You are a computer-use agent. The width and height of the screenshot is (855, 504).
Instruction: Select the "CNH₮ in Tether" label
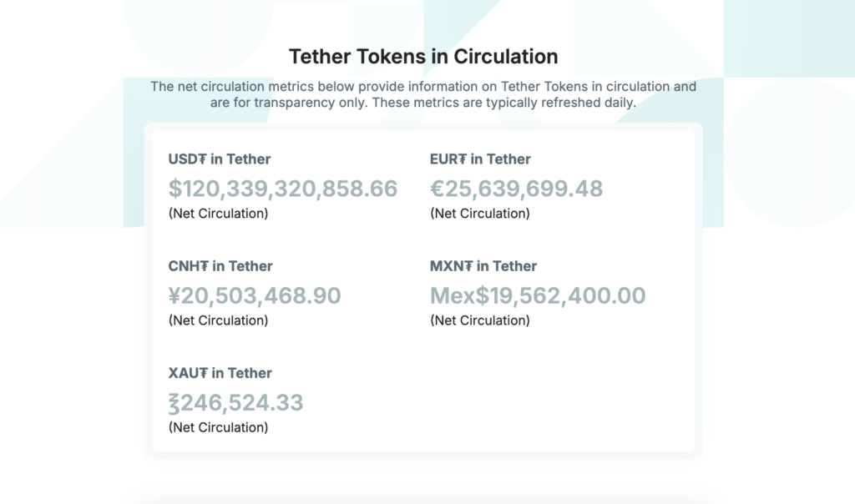(x=220, y=266)
